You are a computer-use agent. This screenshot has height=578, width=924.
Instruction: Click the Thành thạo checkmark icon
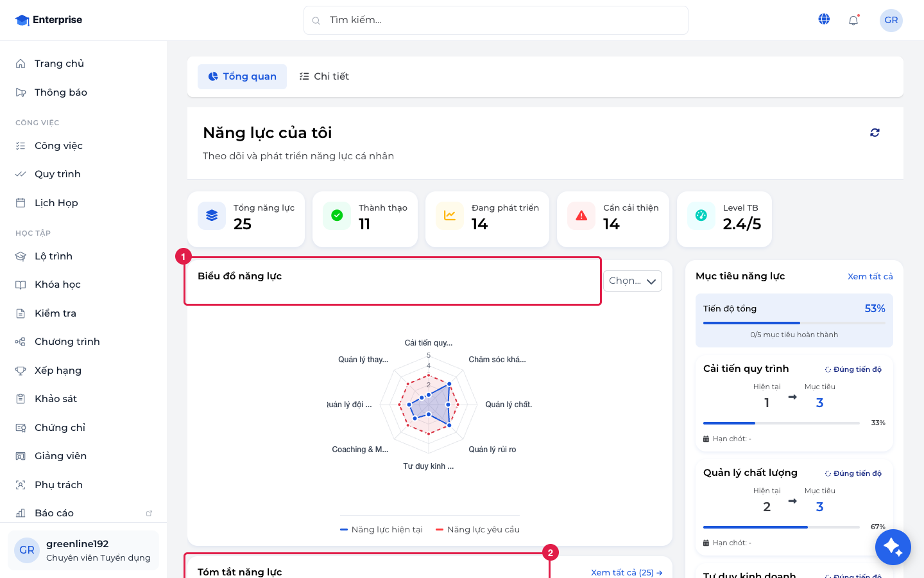(337, 216)
